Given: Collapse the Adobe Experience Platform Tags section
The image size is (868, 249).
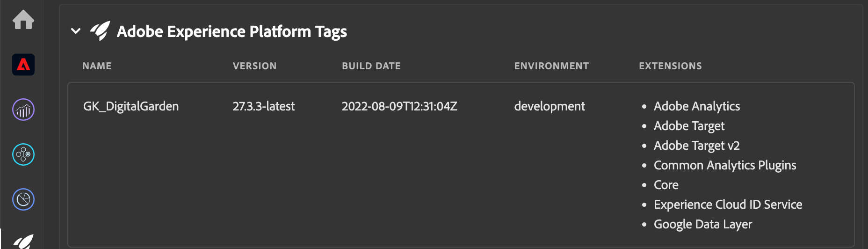Looking at the screenshot, I should click(x=76, y=31).
